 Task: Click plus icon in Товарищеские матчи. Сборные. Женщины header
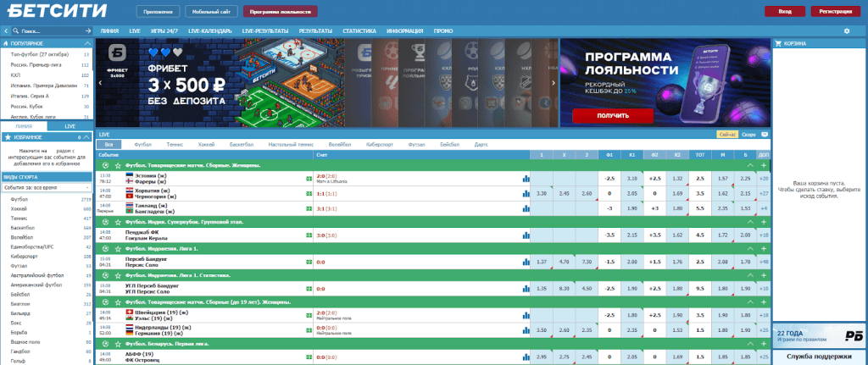point(764,165)
